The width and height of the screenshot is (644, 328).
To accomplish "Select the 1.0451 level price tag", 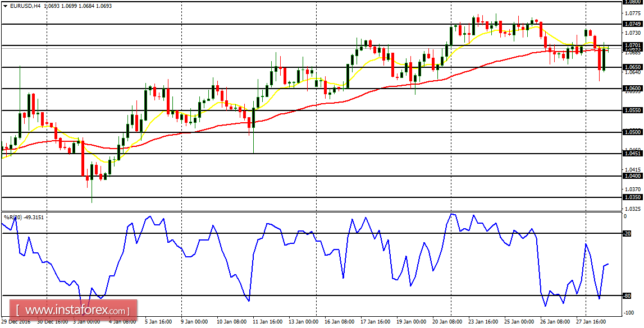I will [632, 153].
